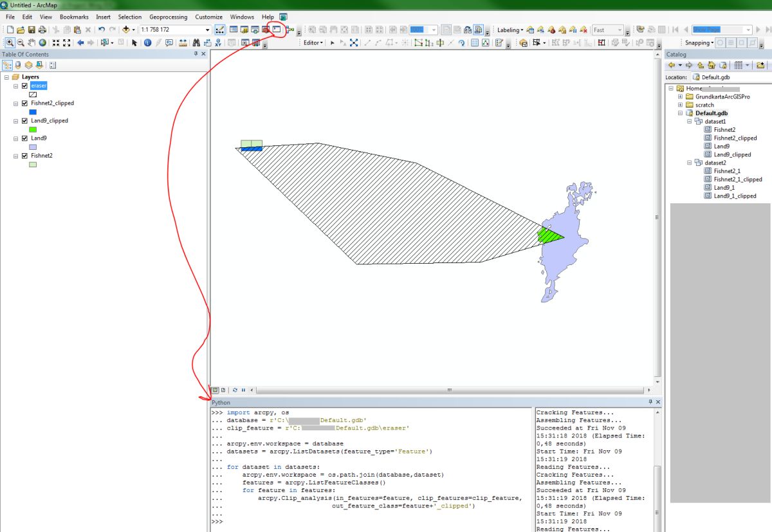Open the Snapping dropdown menu
The image size is (772, 532).
coord(699,42)
